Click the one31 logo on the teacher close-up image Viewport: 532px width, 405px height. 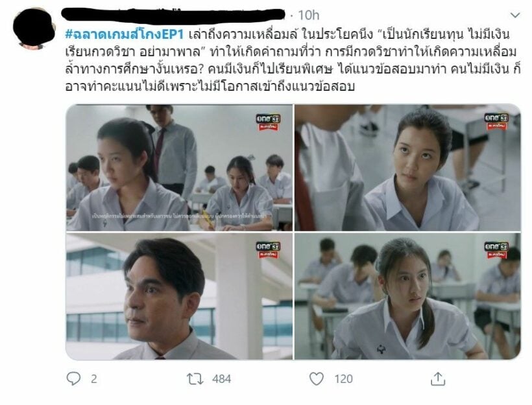point(268,249)
